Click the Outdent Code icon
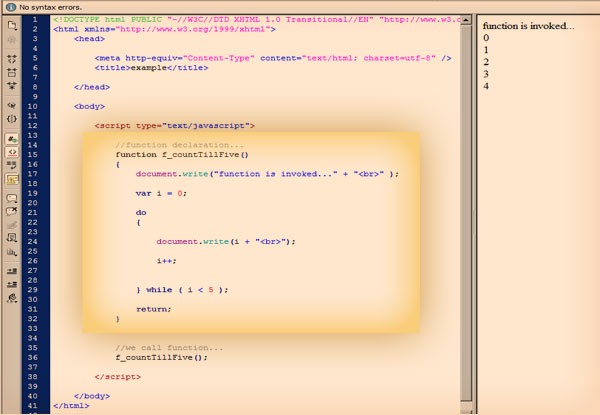This screenshot has height=415, width=600. tap(12, 284)
